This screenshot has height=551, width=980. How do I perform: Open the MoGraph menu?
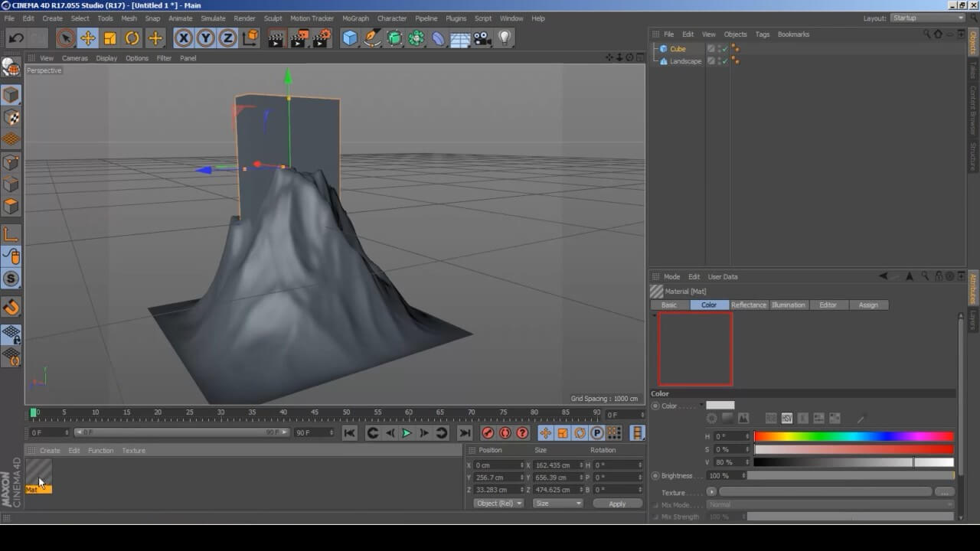coord(355,18)
